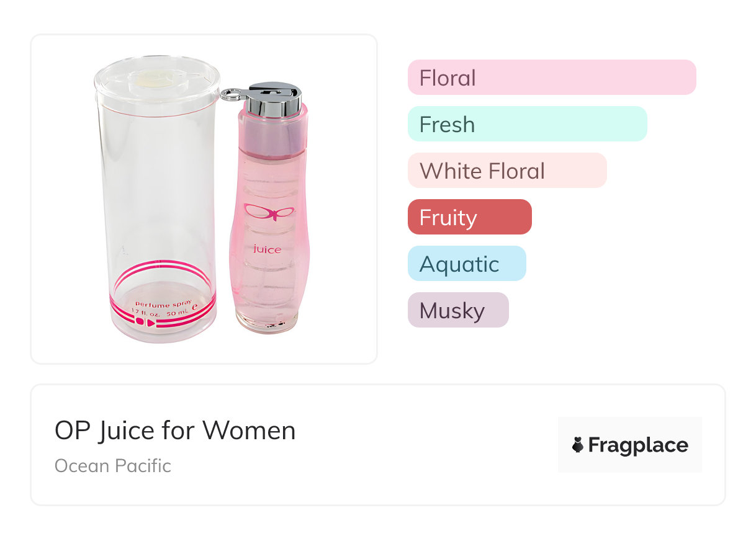Image resolution: width=756 pixels, height=536 pixels.
Task: Click the OP glasses logo on the pink bottle
Action: tap(269, 213)
